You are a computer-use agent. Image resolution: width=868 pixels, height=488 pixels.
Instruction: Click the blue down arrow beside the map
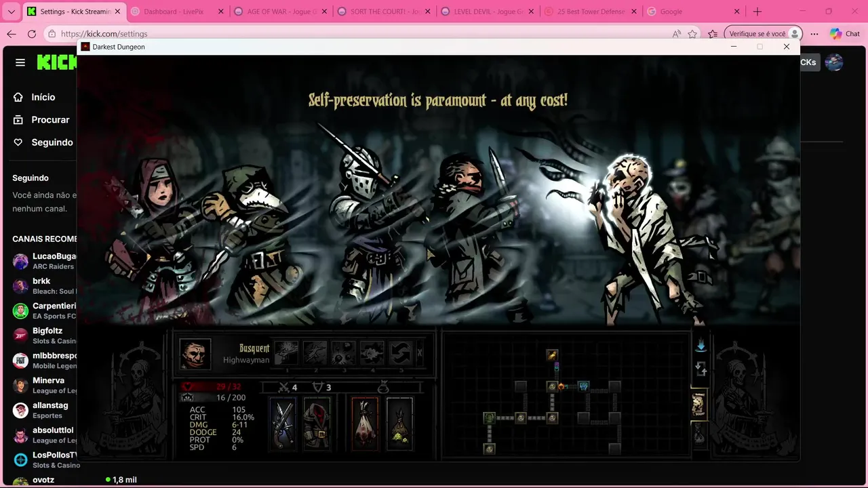pyautogui.click(x=701, y=345)
